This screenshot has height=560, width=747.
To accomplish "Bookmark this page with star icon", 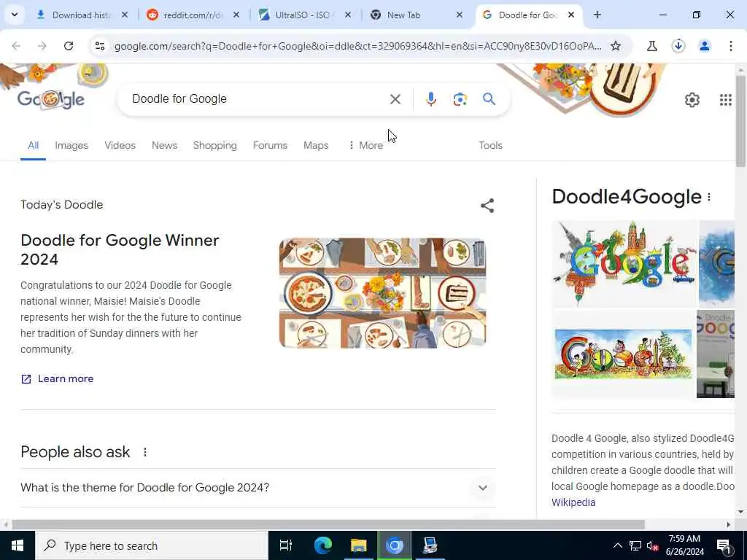I will tap(616, 46).
